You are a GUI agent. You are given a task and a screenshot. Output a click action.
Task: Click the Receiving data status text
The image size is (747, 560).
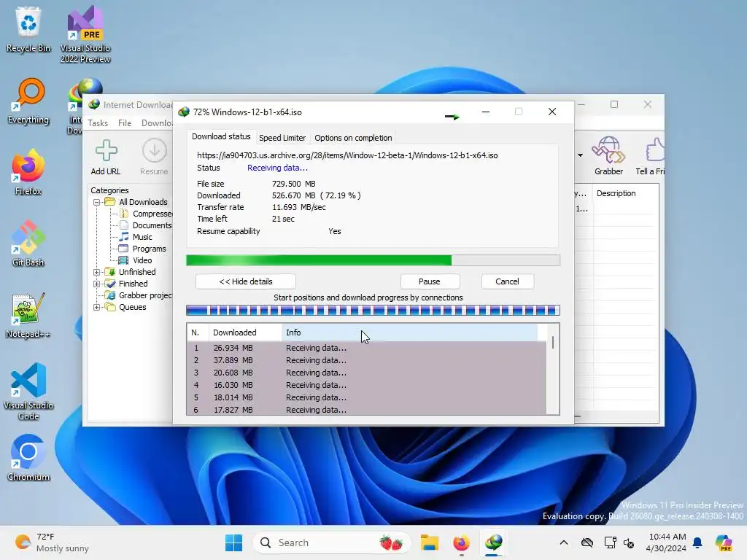pos(277,168)
